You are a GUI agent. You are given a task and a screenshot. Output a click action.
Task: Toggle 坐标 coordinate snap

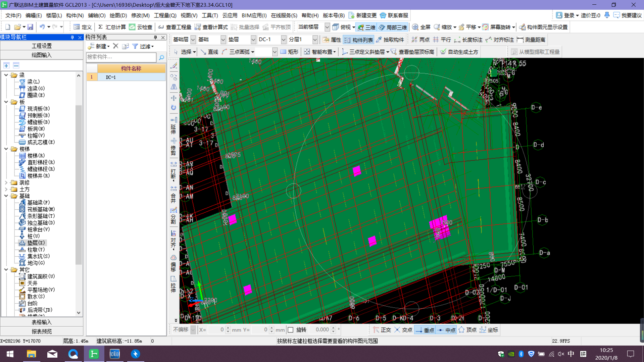489,330
